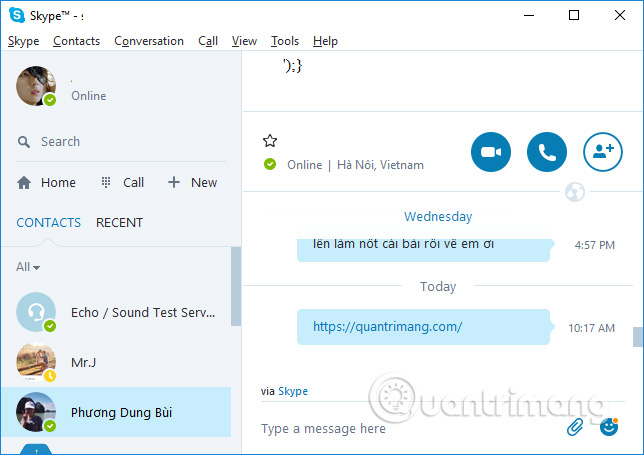The image size is (644, 455).
Task: Click the green online status icon in header
Action: [270, 164]
